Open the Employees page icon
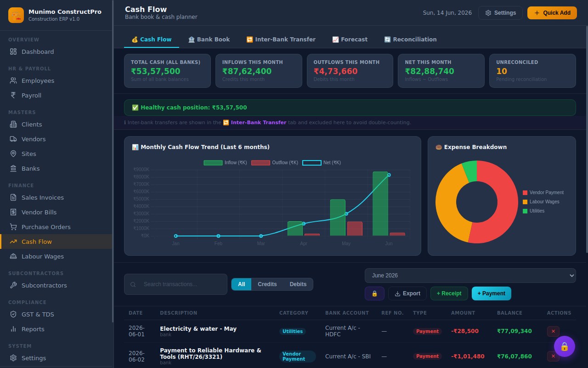This screenshot has width=588, height=368. click(13, 80)
